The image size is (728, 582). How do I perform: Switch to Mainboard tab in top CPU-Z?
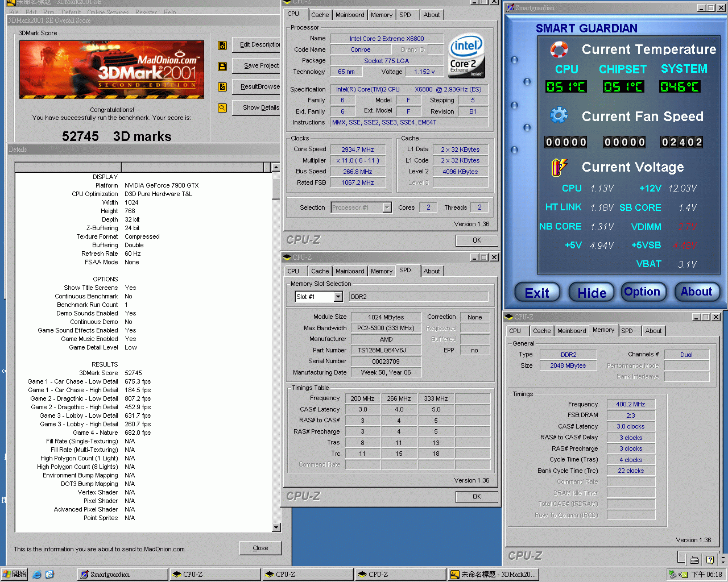pyautogui.click(x=350, y=15)
